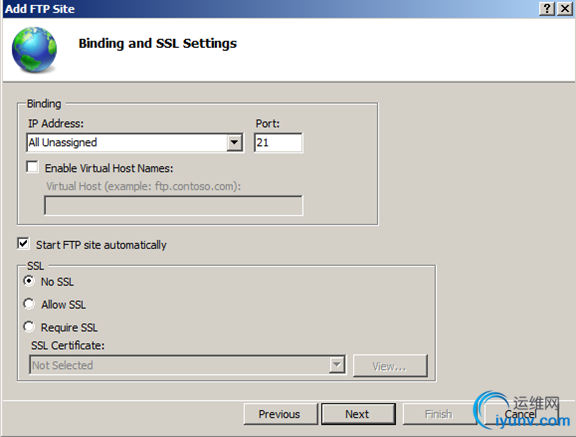Click the View... certificate button
Viewport: 576px width, 437px height.
(x=390, y=366)
